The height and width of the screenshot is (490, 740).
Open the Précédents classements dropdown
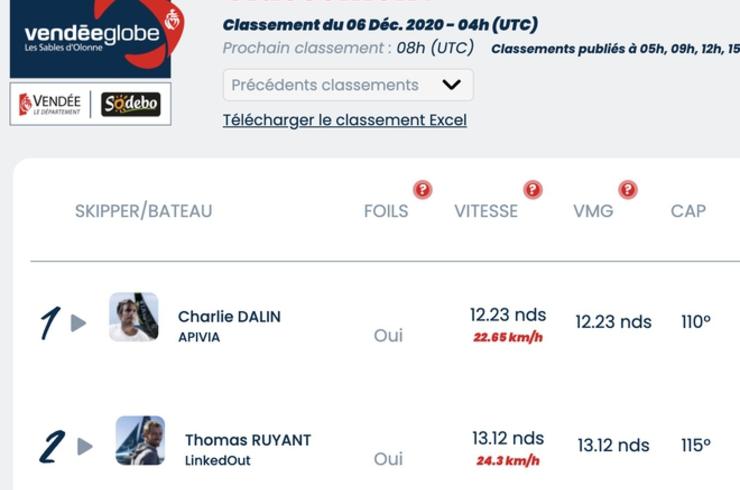[348, 85]
